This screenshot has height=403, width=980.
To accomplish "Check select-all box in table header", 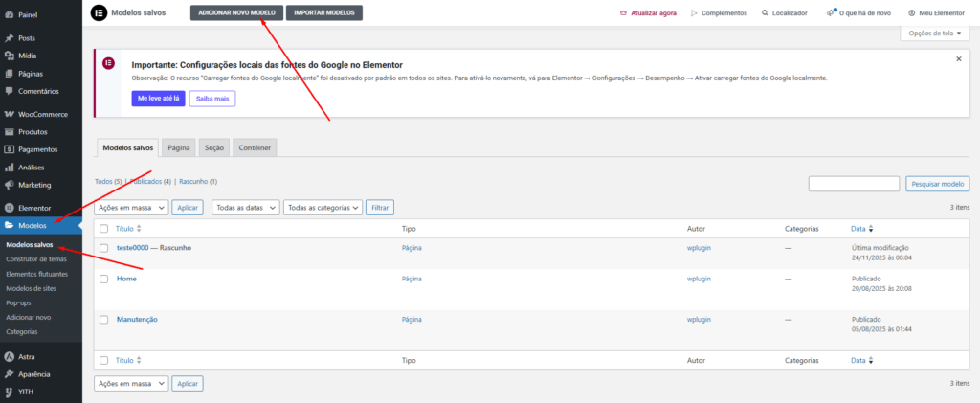I will [x=103, y=229].
